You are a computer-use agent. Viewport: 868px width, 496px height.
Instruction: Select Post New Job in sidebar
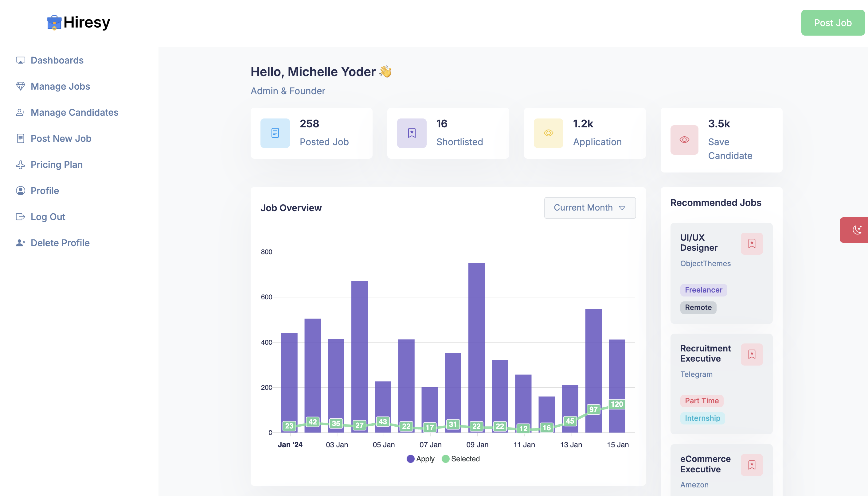tap(61, 139)
